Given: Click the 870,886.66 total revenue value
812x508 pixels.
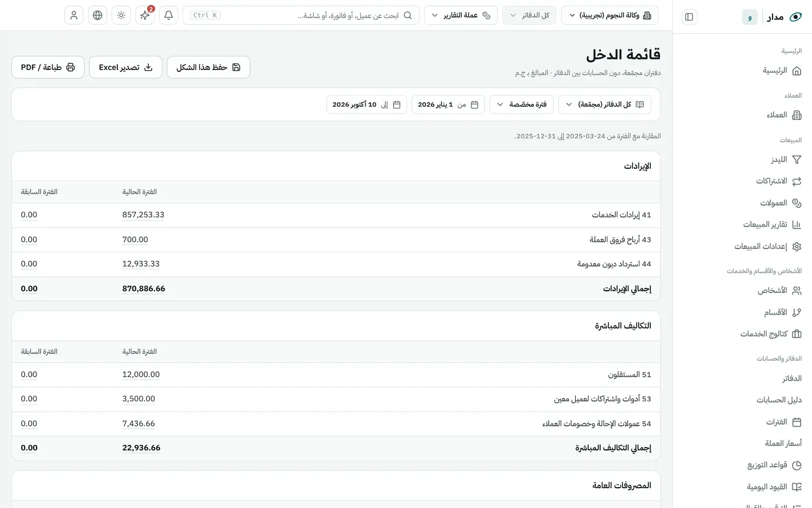Looking at the screenshot, I should click(144, 289).
